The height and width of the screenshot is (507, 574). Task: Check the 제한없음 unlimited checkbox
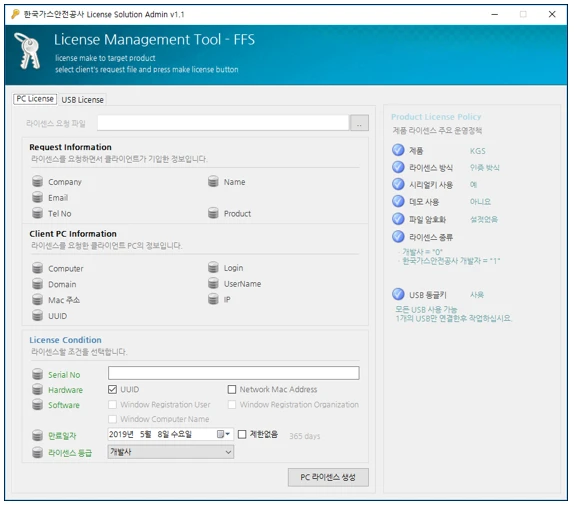[x=242, y=435]
